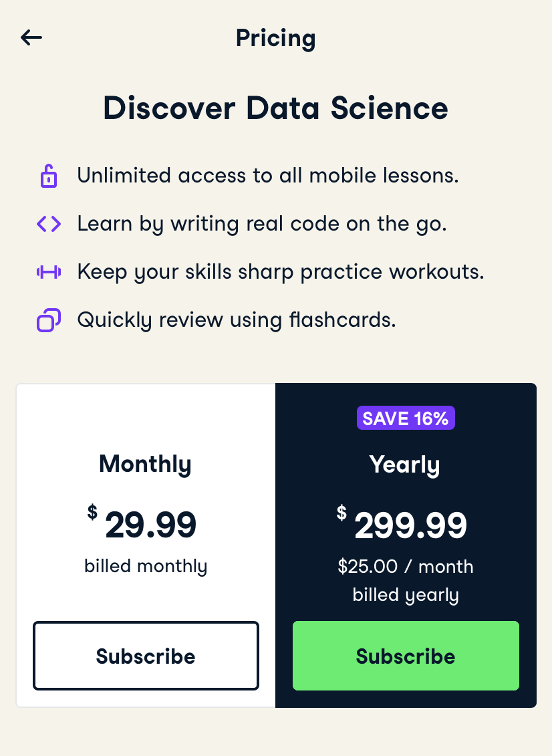The width and height of the screenshot is (552, 756).
Task: Subscribe to the Yearly plan
Action: point(406,656)
